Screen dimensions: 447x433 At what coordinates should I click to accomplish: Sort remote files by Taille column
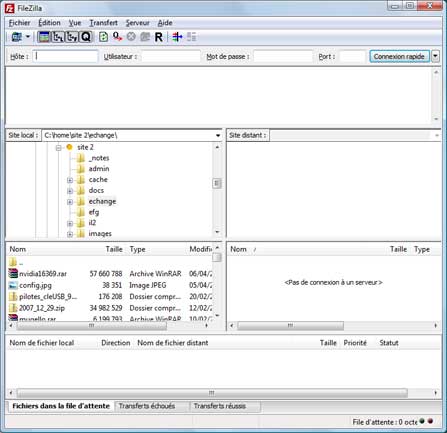pyautogui.click(x=398, y=249)
